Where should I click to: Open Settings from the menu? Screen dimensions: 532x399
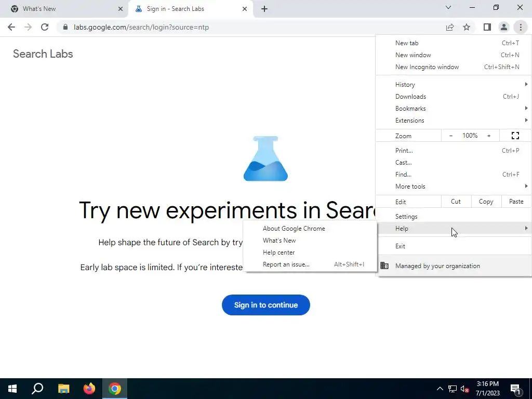click(454, 217)
